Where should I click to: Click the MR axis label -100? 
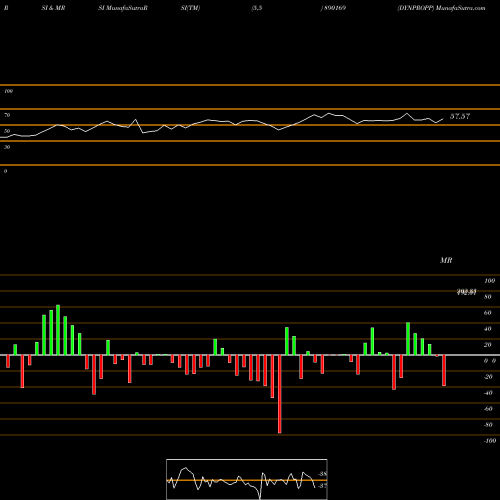(490, 441)
